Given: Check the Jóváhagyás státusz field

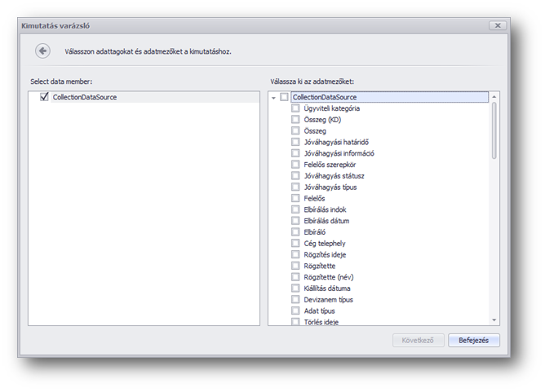Looking at the screenshot, I should coord(295,176).
